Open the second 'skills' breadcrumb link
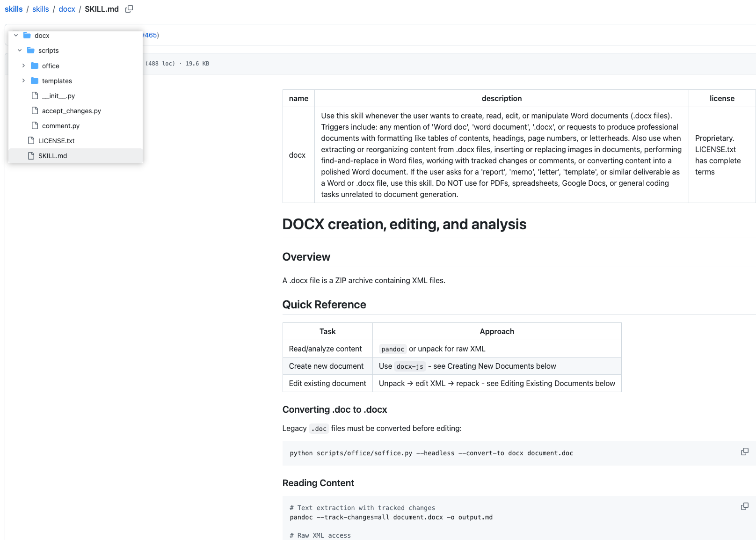756x540 pixels. point(41,9)
